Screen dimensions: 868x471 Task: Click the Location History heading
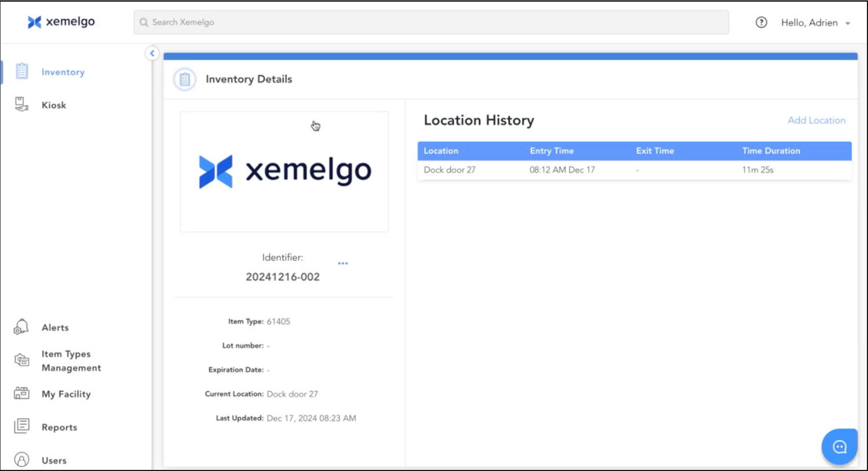point(479,121)
